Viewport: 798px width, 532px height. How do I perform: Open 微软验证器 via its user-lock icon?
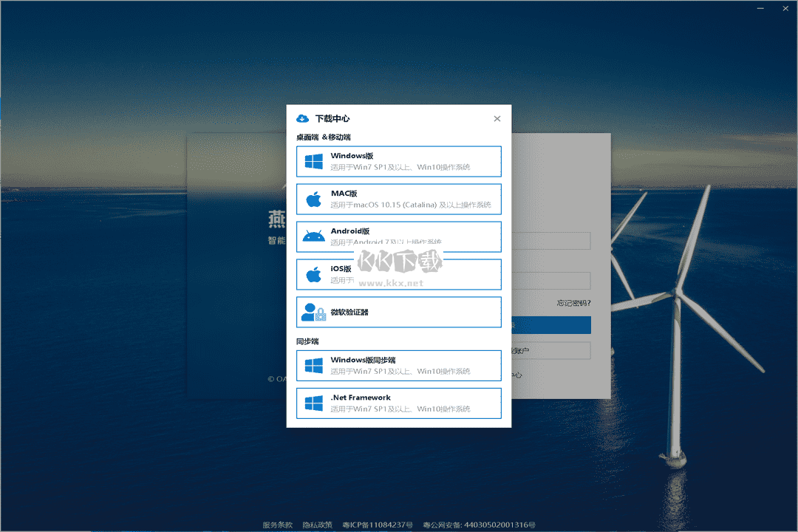coord(314,313)
